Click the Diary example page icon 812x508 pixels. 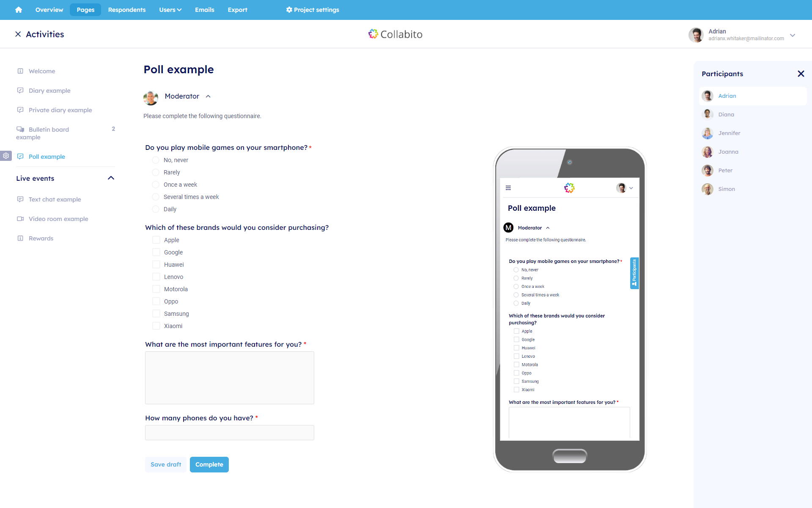coord(19,90)
